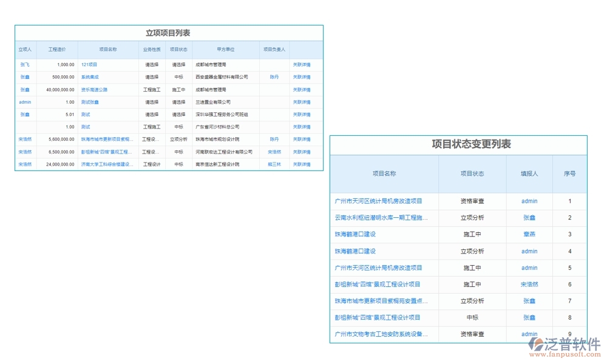The image size is (607, 364).
Task: Click 陈丹 in the 项目负责人 column
Action: 275,76
